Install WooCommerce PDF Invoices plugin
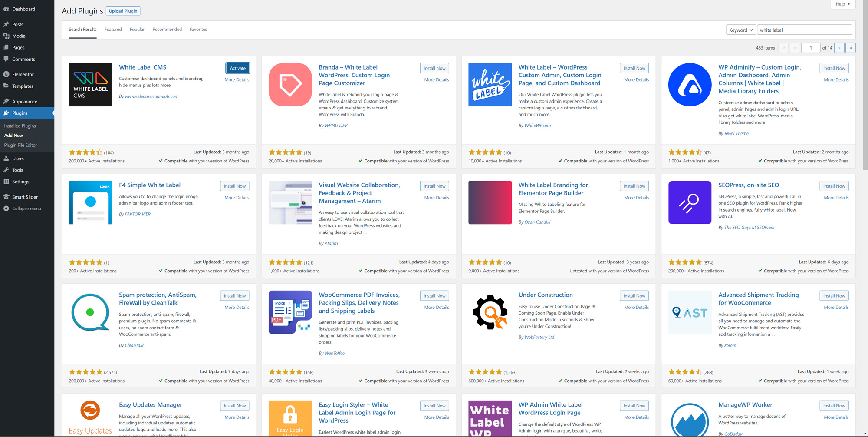Screen dimensions: 868x437 pos(434,296)
